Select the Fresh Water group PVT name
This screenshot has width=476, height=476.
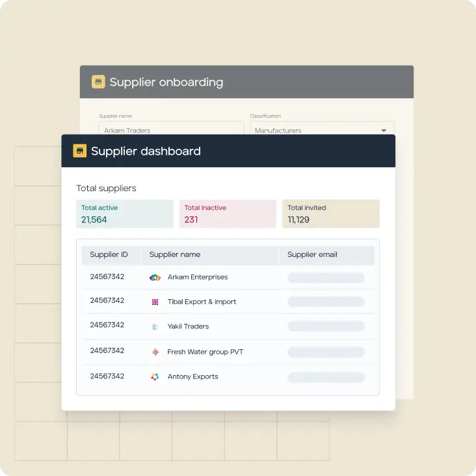tap(205, 352)
